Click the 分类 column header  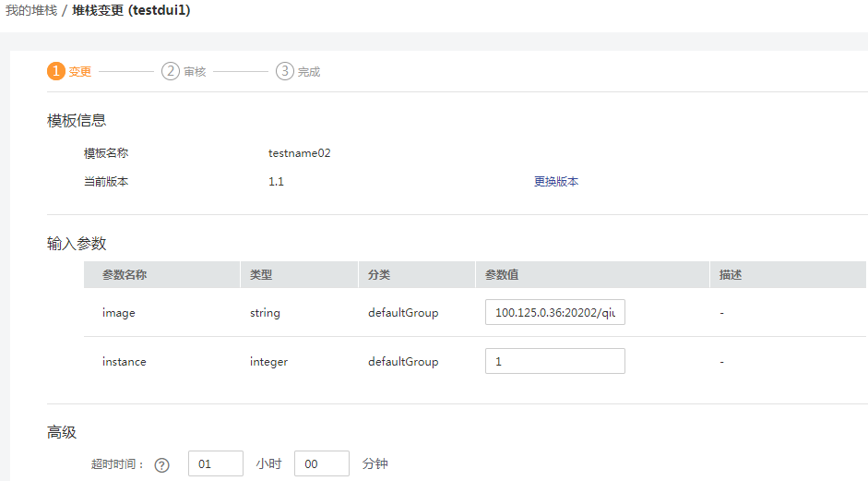click(379, 275)
